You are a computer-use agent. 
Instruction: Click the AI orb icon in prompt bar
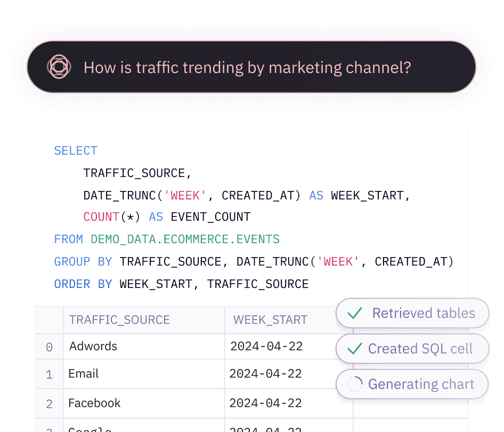point(59,67)
